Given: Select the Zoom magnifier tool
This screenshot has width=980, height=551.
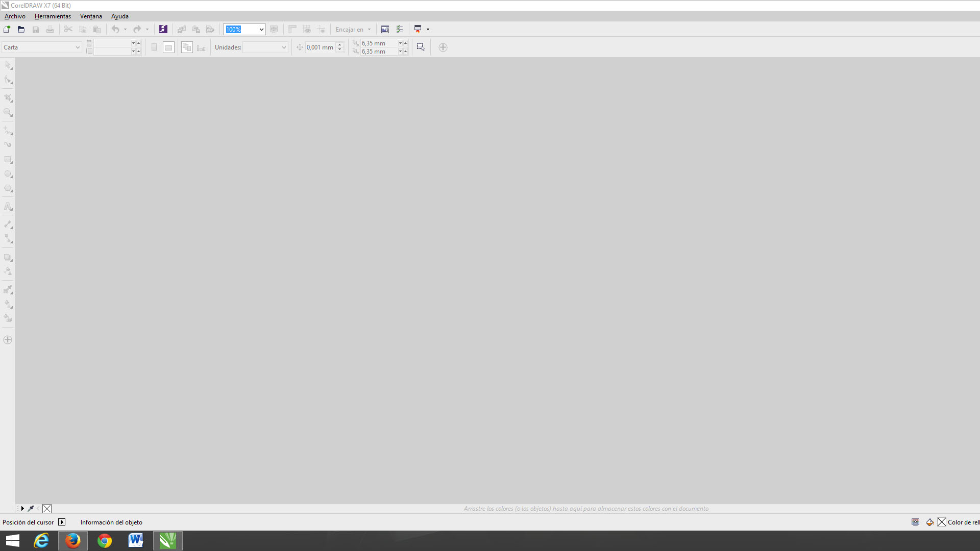Looking at the screenshot, I should click(8, 113).
